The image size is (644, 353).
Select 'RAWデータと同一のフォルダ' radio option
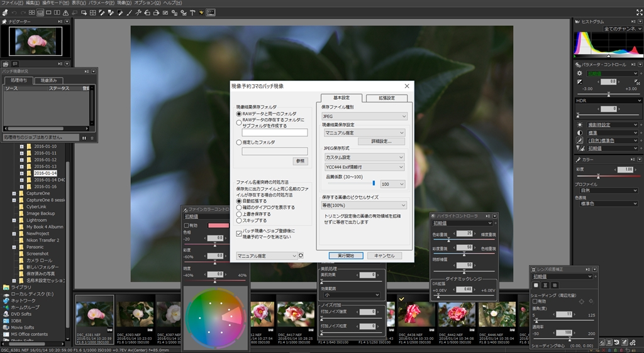pyautogui.click(x=239, y=114)
